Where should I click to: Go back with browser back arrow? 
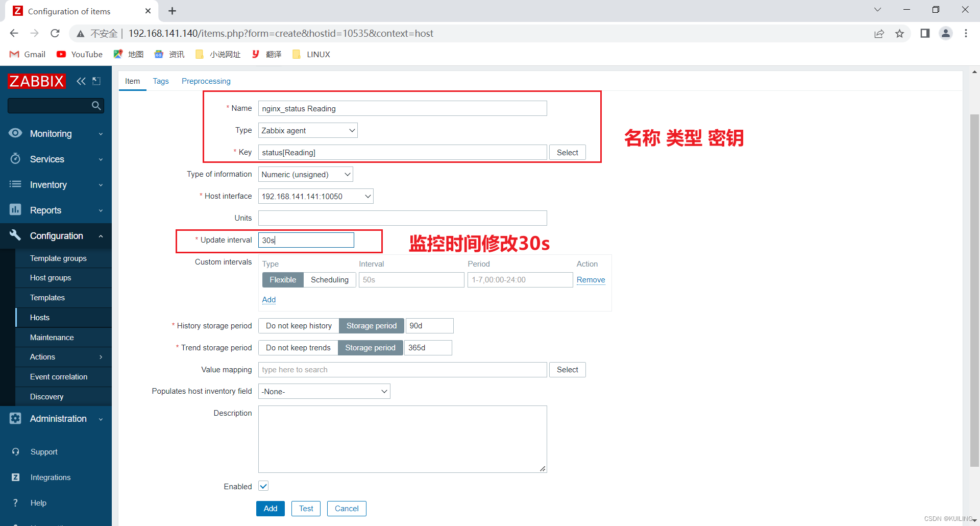tap(14, 33)
